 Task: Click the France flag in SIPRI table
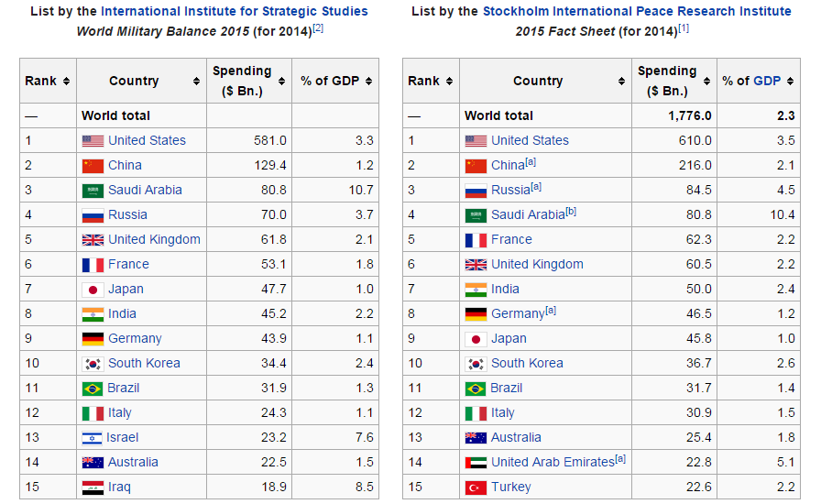point(476,240)
